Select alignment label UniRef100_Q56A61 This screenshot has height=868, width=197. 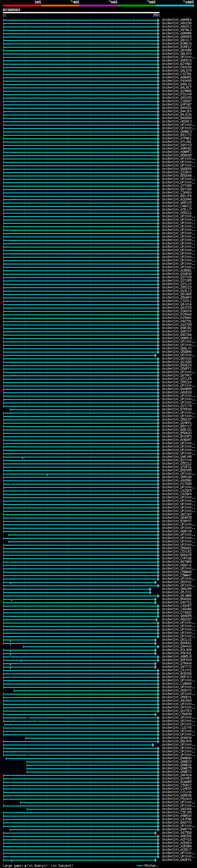(177, 548)
